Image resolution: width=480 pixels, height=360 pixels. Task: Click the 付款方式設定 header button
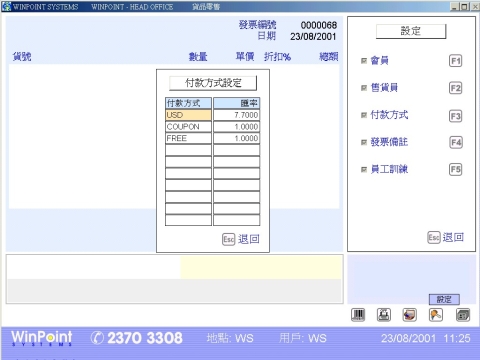point(213,83)
